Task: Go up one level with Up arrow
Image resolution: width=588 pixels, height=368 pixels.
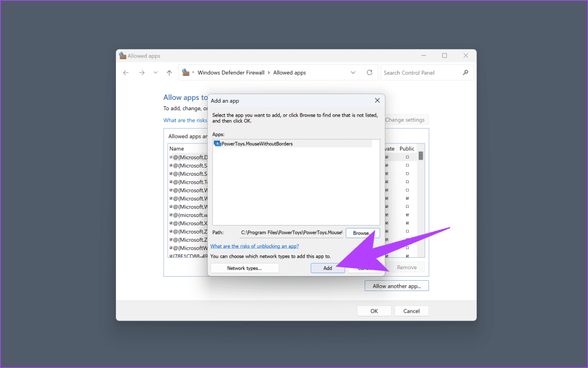Action: pos(169,73)
